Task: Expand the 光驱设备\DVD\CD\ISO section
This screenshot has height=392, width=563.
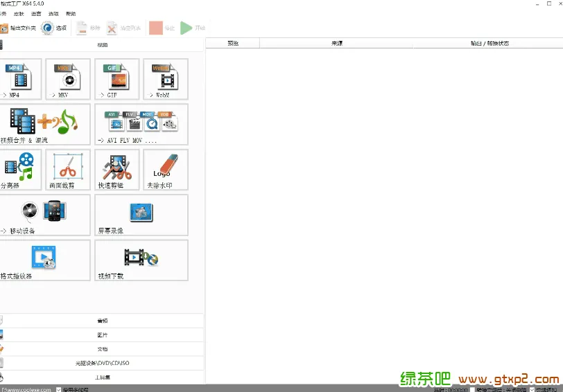Action: coord(103,363)
